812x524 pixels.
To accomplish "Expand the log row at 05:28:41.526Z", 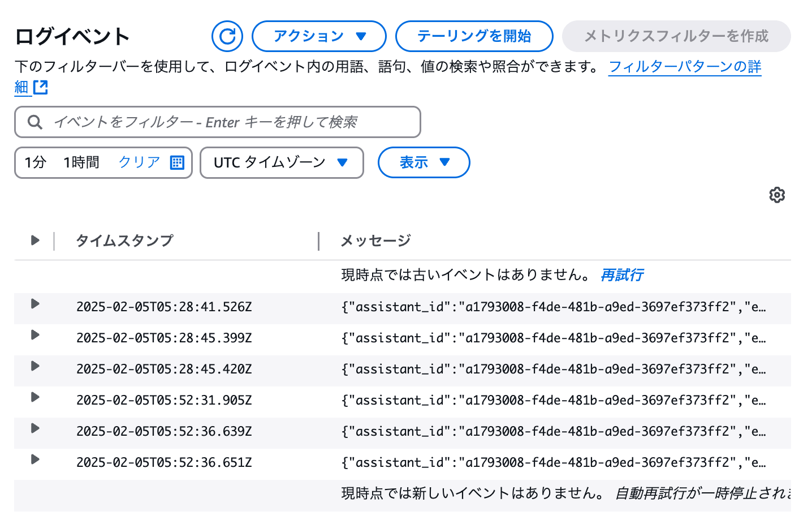I will point(35,304).
